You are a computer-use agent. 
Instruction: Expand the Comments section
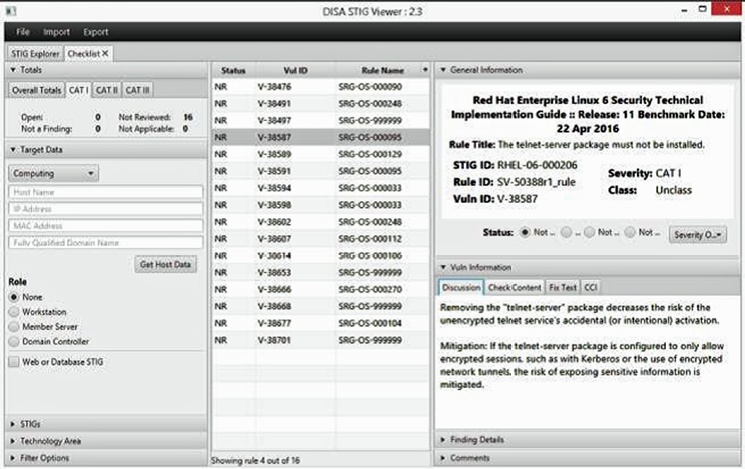588,458
